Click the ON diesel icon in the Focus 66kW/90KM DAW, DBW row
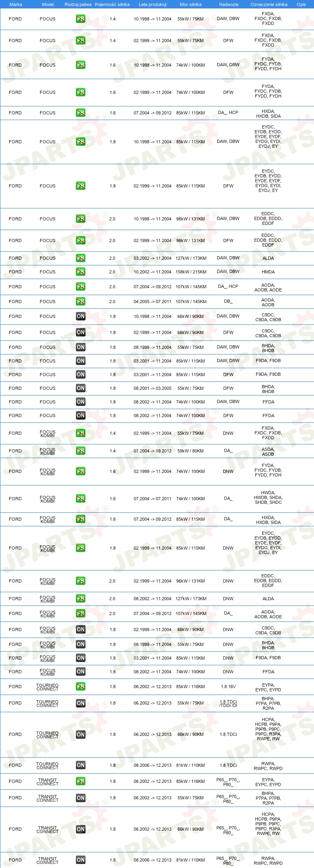 pyautogui.click(x=81, y=316)
